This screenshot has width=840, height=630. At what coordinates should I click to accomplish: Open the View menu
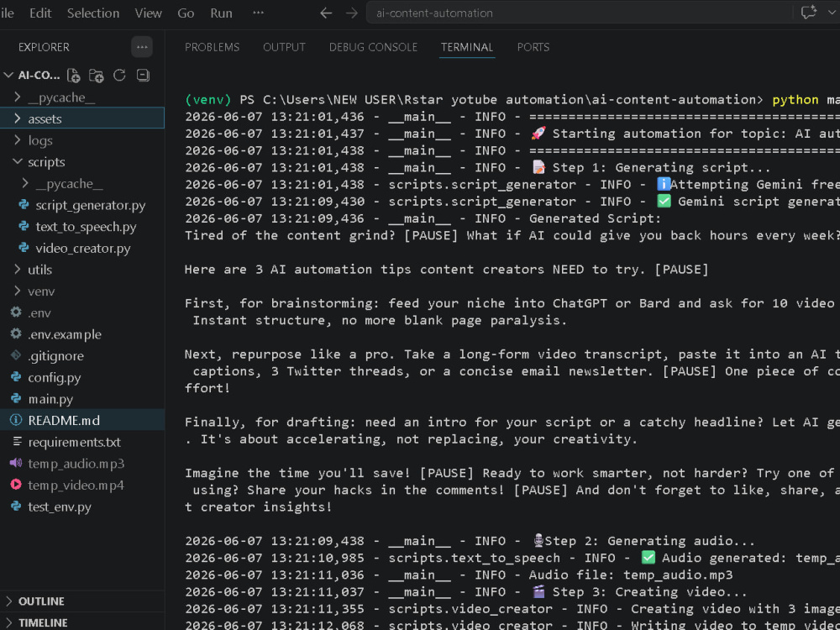(x=149, y=13)
